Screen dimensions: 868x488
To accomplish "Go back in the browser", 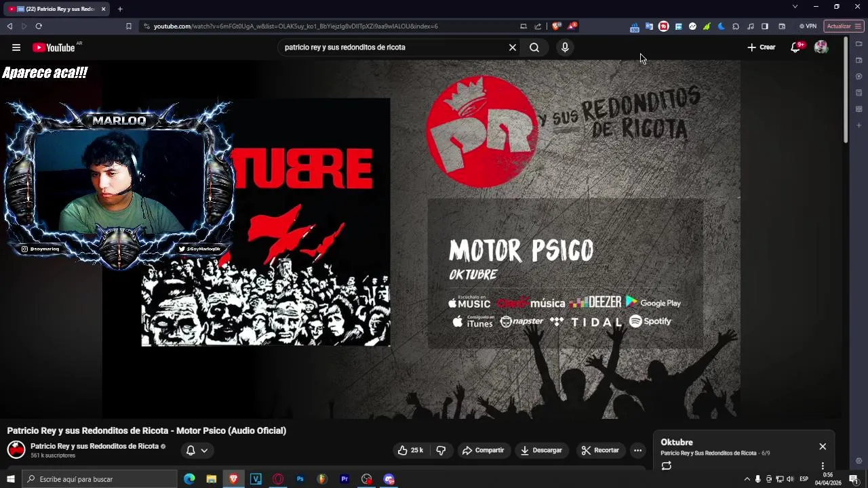I will [x=9, y=26].
